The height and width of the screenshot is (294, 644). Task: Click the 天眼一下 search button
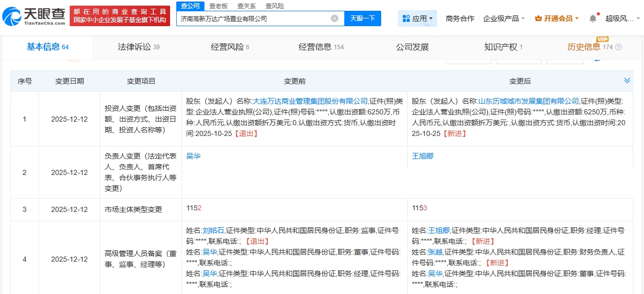[x=363, y=18]
